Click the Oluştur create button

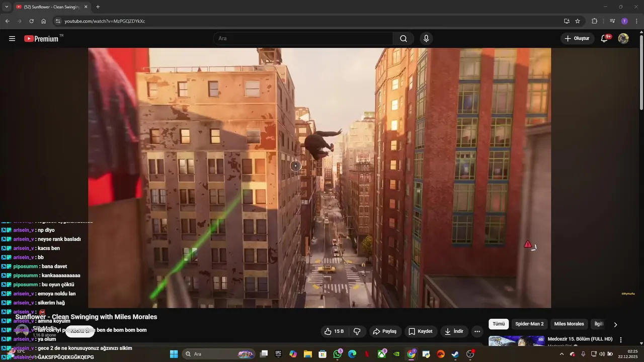(577, 39)
